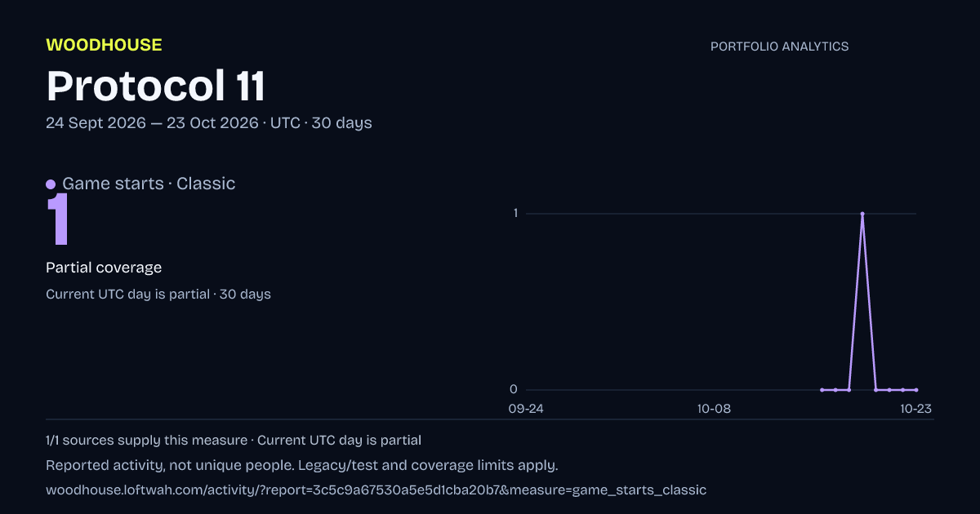Click the PORTFOLIO ANALYTICS header label

pos(779,47)
